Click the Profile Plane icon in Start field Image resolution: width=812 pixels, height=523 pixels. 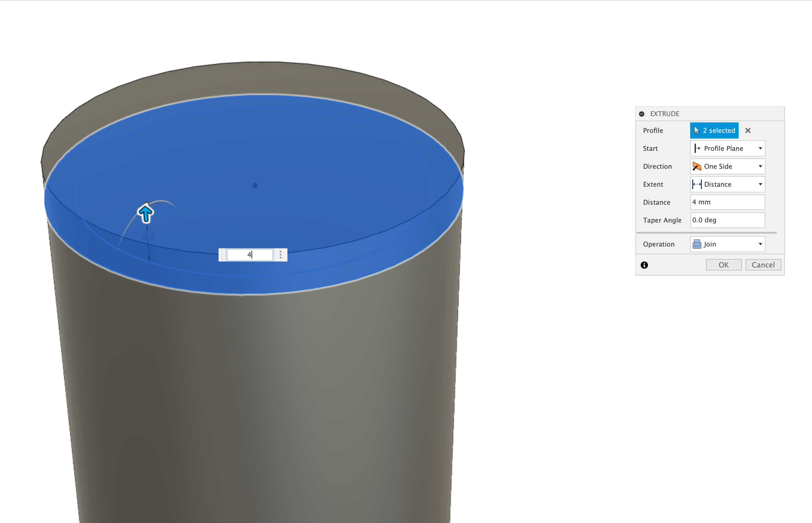click(698, 148)
